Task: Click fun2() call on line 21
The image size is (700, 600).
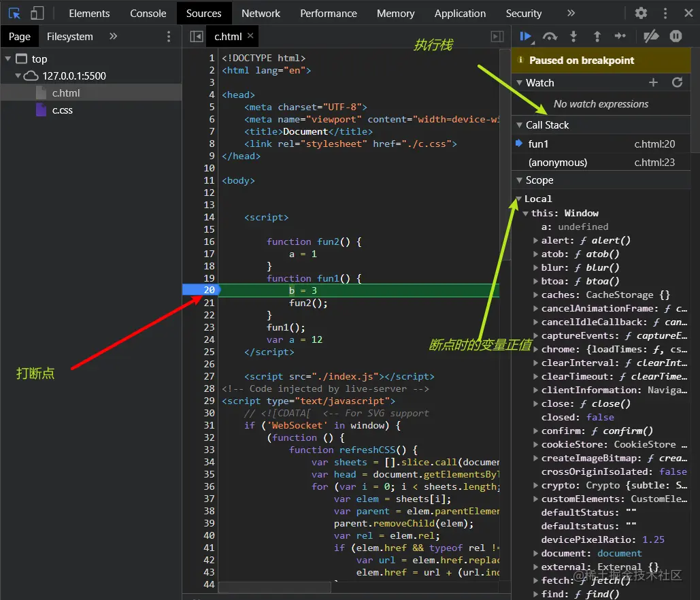Action: click(x=308, y=303)
